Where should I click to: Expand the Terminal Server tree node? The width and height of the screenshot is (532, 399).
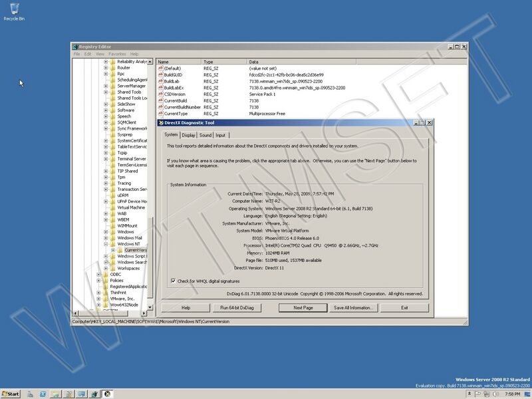[106, 159]
